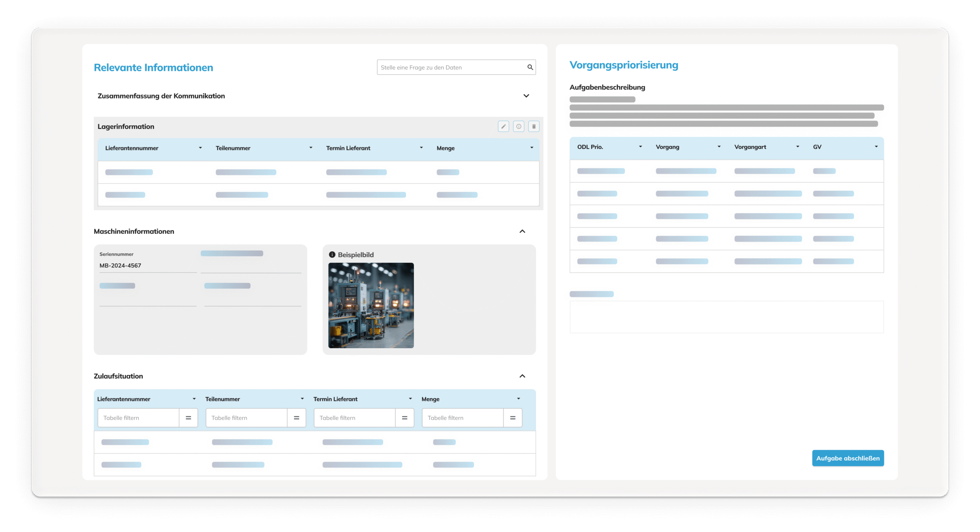Click the search magnifier icon
This screenshot has height=532, width=980.
(x=530, y=67)
